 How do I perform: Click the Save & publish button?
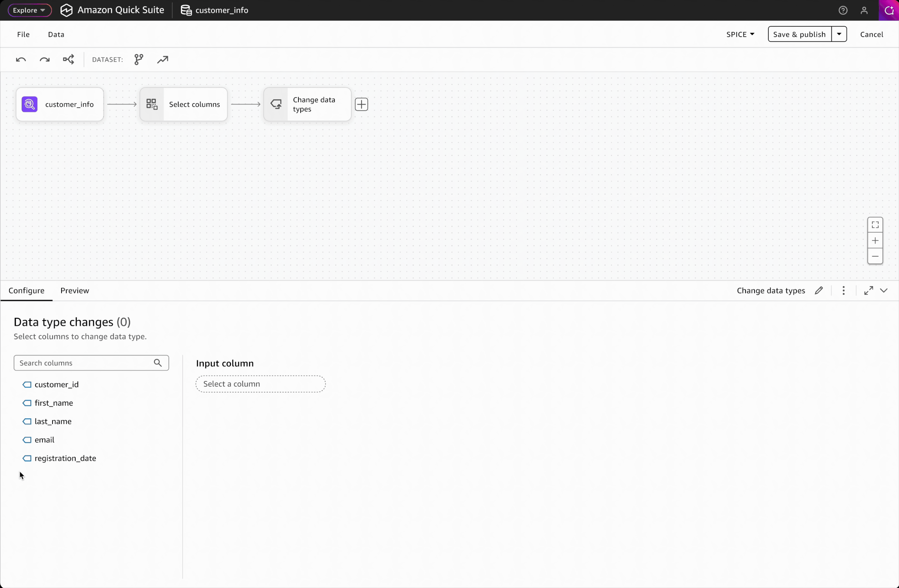pyautogui.click(x=799, y=35)
